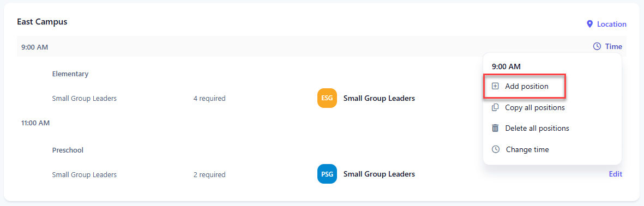The height and width of the screenshot is (206, 644).
Task: Click Edit on the Preschool row
Action: [615, 174]
